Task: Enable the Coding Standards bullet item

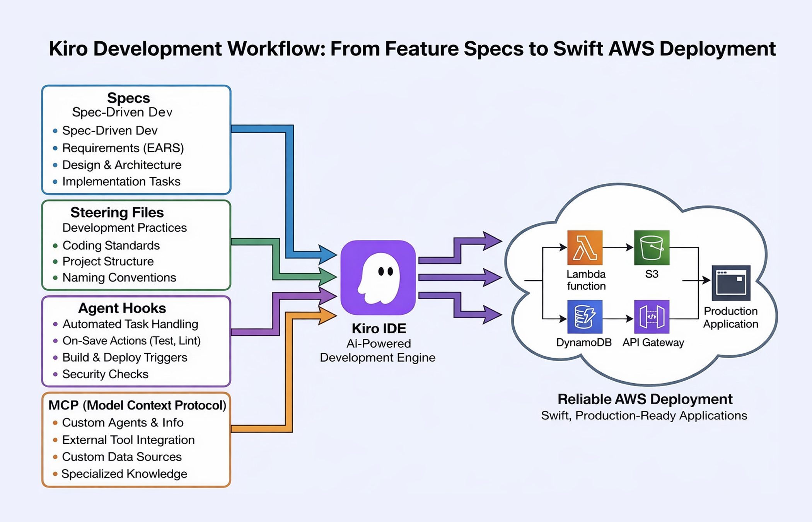Action: pos(111,246)
